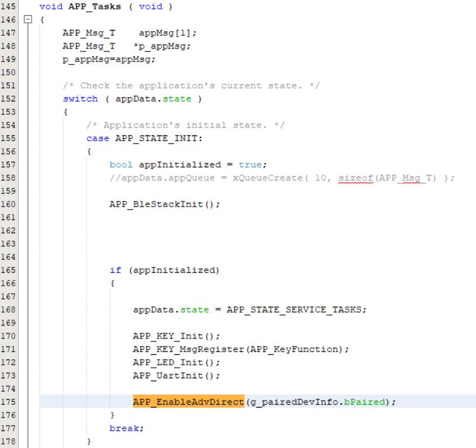The image size is (476, 448).
Task: Collapse the APP_Tasks function fold marker
Action: coord(28,19)
